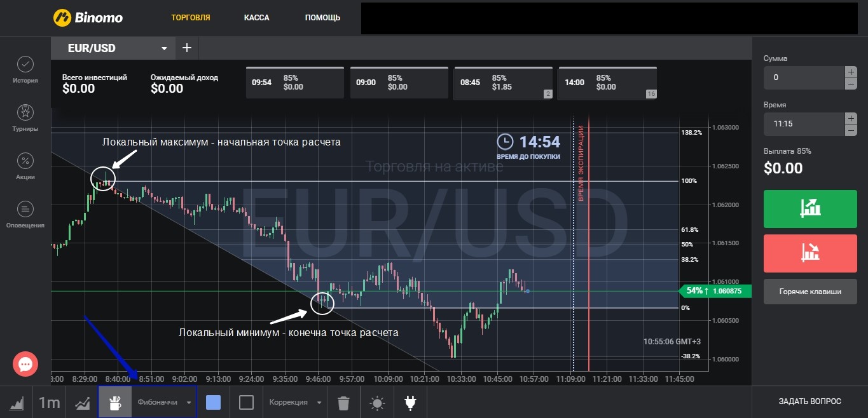This screenshot has width=868, height=418.
Task: Open the indicators line-chart icon
Action: tap(82, 402)
